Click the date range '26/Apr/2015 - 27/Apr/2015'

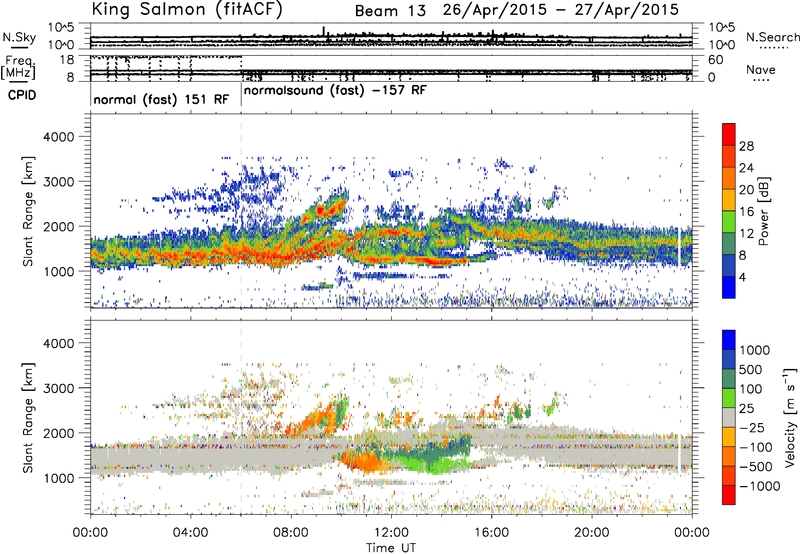point(561,10)
